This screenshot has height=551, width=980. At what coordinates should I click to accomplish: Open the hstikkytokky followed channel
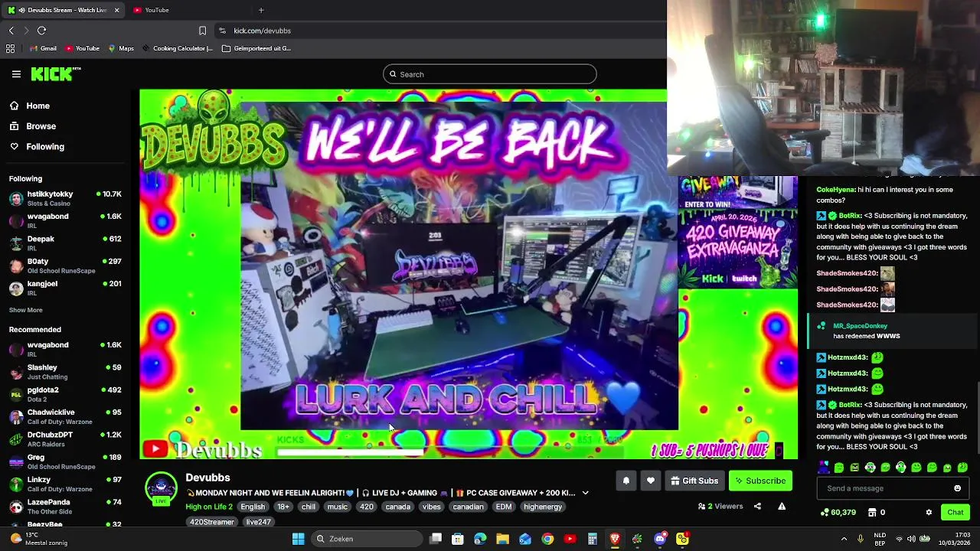tap(65, 198)
